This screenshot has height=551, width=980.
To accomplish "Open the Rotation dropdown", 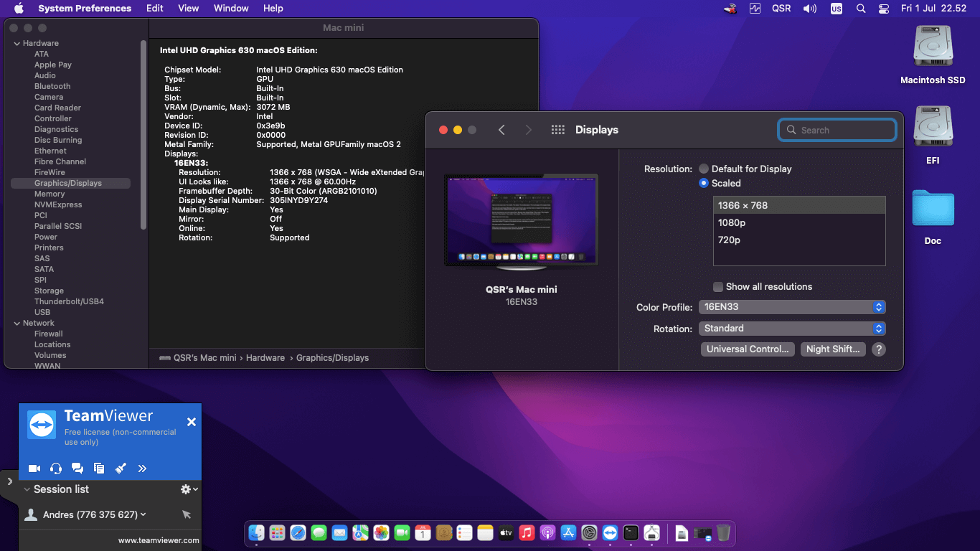I will point(792,329).
